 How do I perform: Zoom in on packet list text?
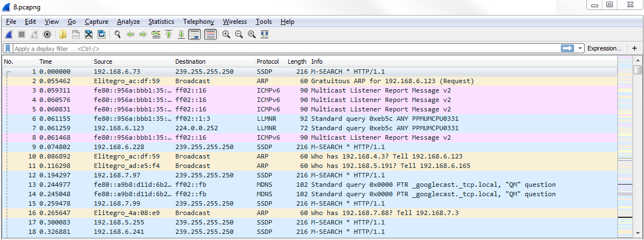[x=226, y=34]
